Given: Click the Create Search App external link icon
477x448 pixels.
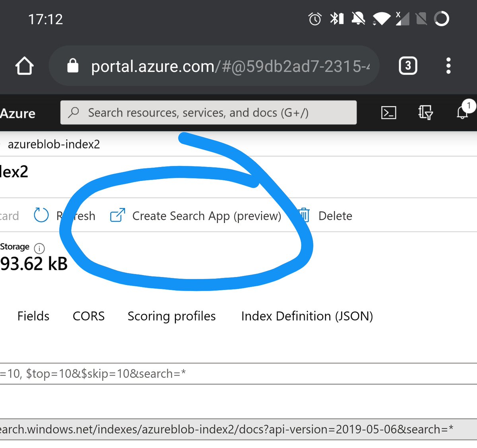Looking at the screenshot, I should (x=118, y=215).
